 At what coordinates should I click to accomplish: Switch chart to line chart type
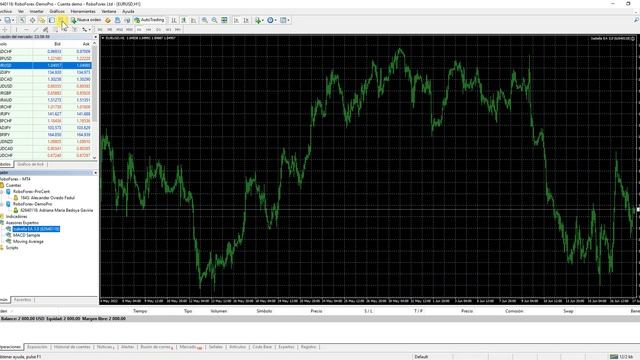click(x=193, y=20)
